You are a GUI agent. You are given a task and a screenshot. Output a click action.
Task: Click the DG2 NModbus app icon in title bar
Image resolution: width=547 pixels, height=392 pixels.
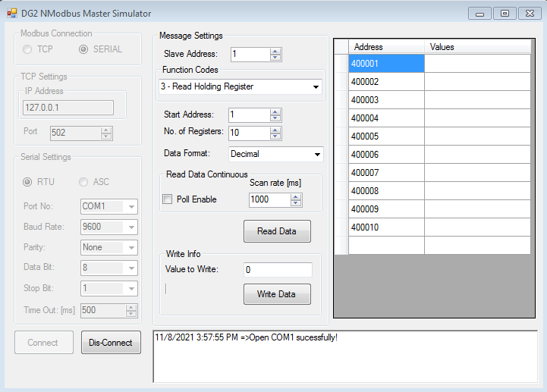click(12, 13)
